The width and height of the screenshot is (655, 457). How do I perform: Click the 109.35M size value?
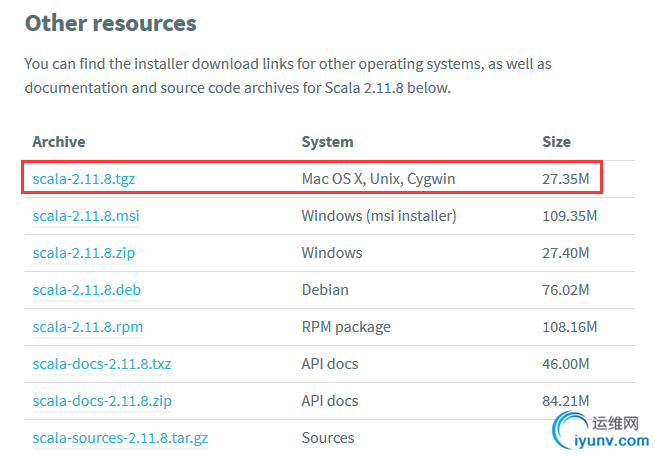570,216
